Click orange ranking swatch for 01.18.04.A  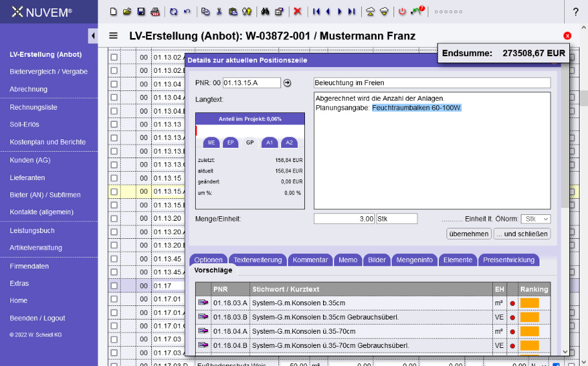[530, 331]
